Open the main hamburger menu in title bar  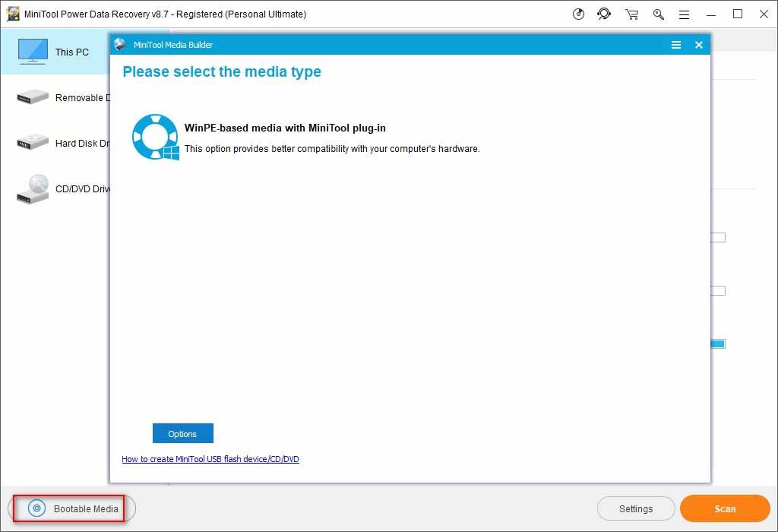(x=685, y=15)
